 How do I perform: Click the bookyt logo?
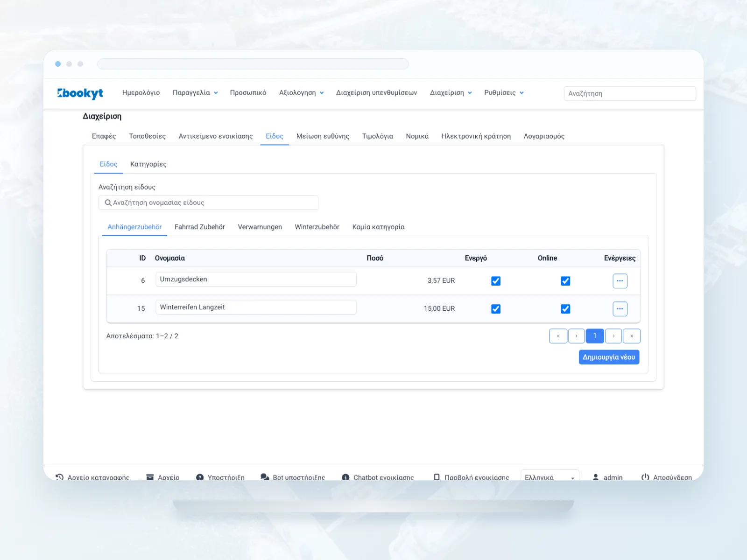(80, 93)
